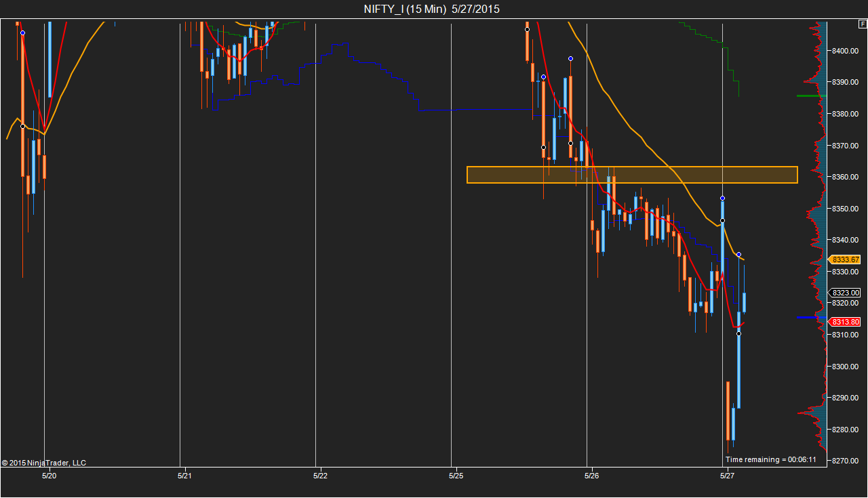Click the 8350.00 price axis label
This screenshot has height=498, width=868.
(x=846, y=209)
